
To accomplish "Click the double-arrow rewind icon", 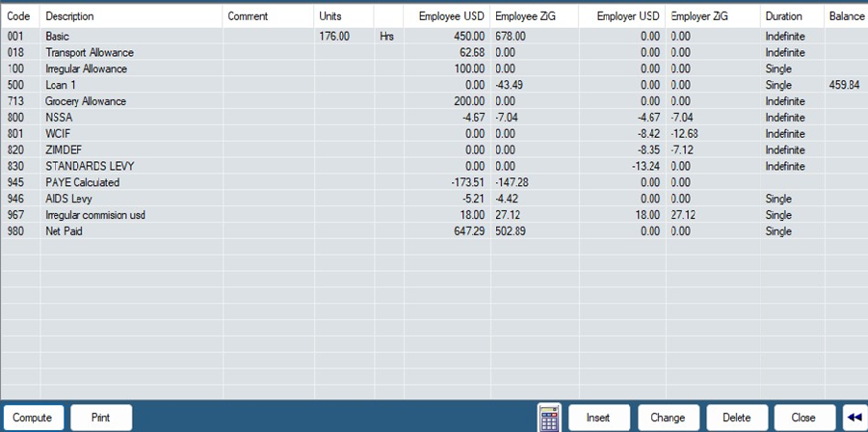I will tap(855, 418).
